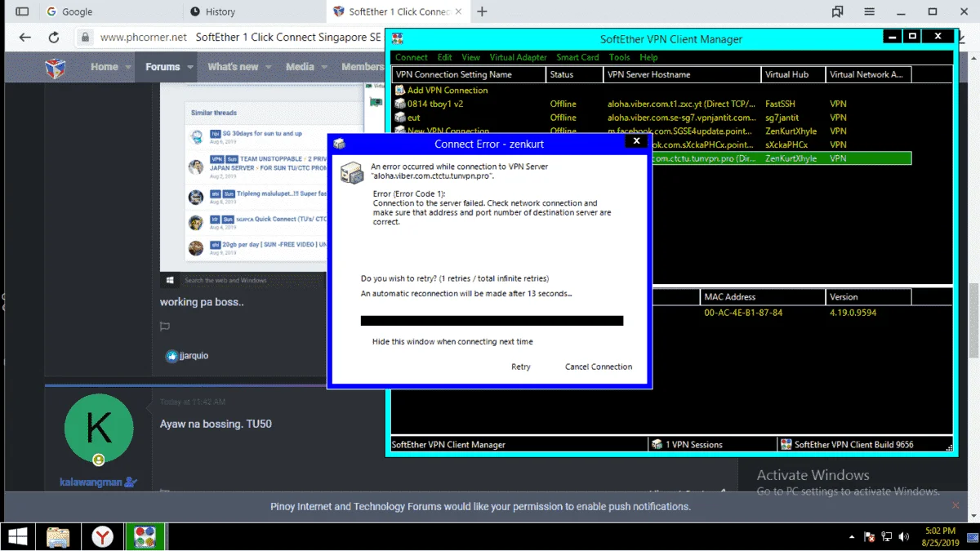980x551 pixels.
Task: Click the PHCorner site logo
Action: [56, 67]
